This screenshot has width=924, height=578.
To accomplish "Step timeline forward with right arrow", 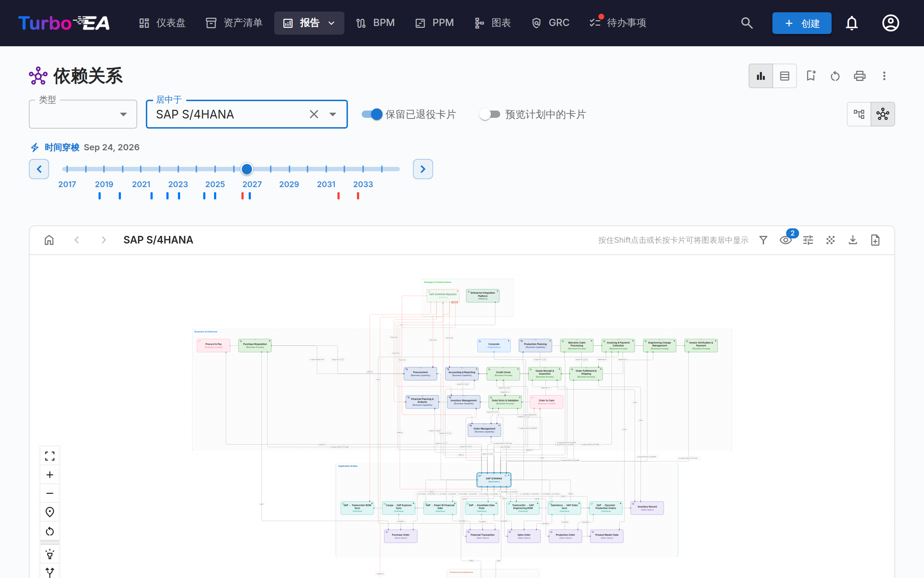I will click(x=423, y=169).
